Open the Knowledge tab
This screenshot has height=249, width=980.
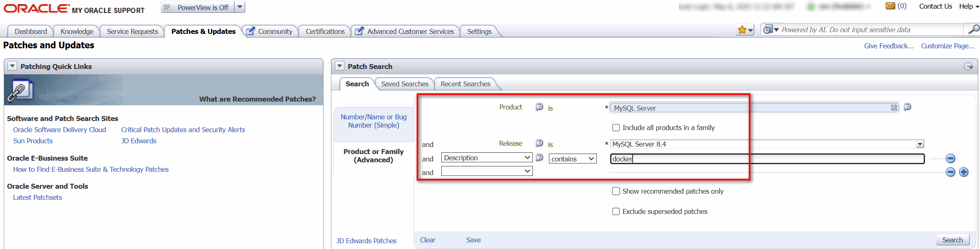[x=77, y=31]
